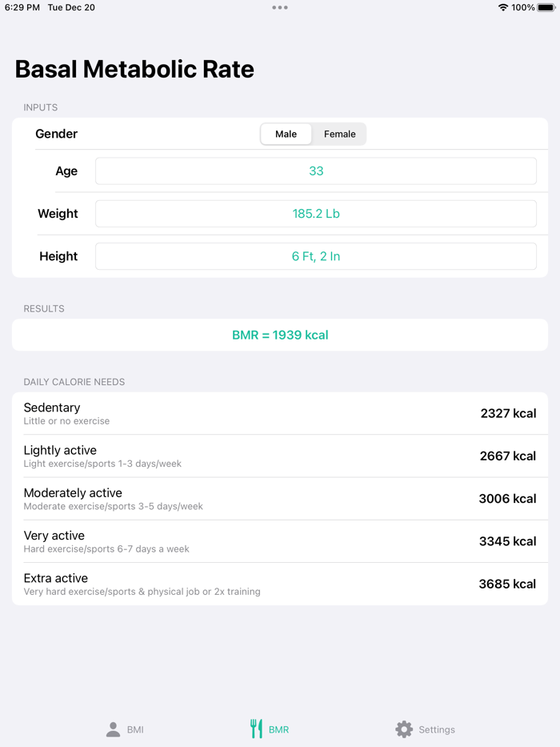Tap the BMR fork-and-knife icon
This screenshot has width=560, height=747.
point(257,729)
